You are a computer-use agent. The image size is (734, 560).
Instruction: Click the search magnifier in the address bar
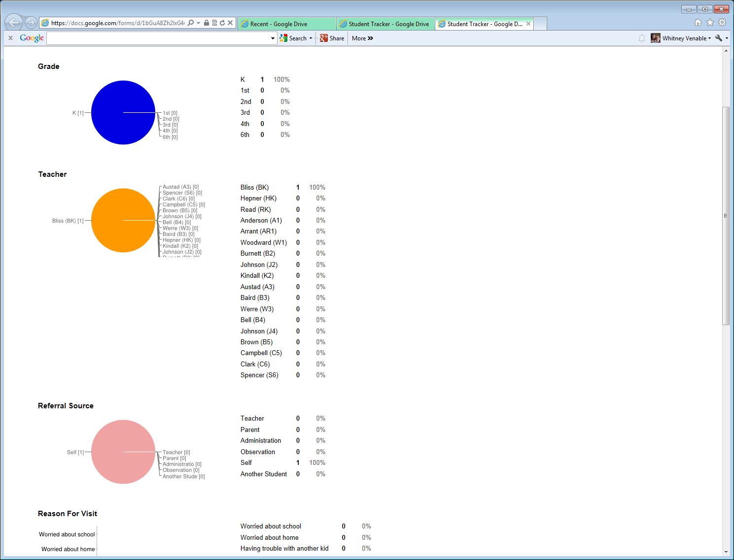tap(190, 23)
